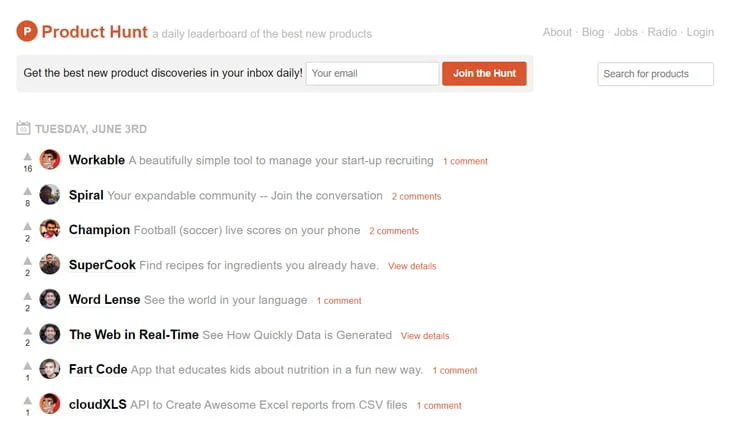This screenshot has height=442, width=730.
Task: Click Spiral's vote count 8
Action: tap(28, 204)
